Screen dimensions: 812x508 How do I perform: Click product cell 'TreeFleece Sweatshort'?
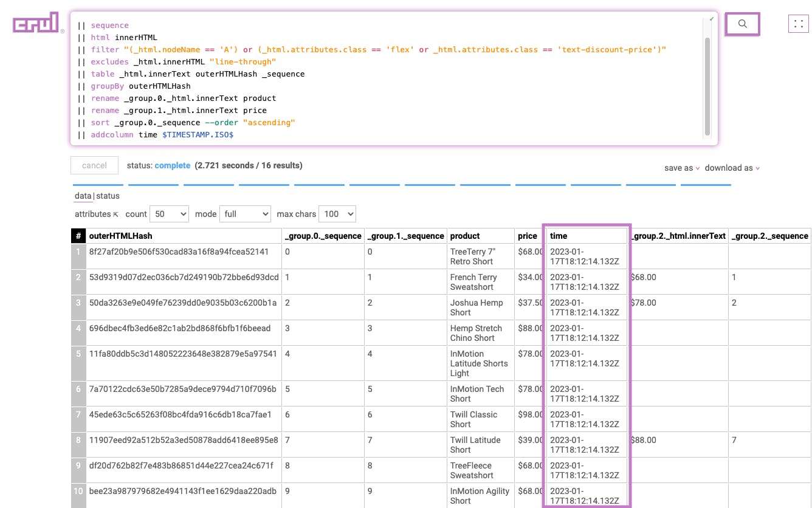click(481, 470)
